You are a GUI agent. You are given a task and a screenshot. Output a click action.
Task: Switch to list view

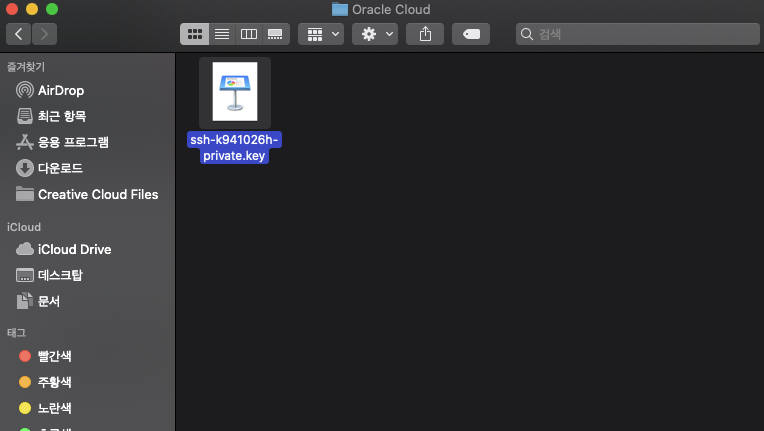pyautogui.click(x=222, y=34)
